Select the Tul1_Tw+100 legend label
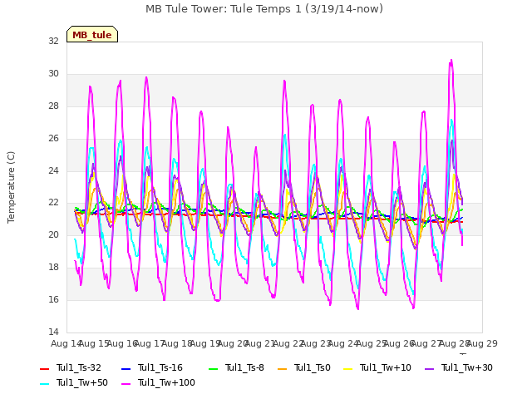Viewport: 532px width, 399px height. (x=166, y=382)
